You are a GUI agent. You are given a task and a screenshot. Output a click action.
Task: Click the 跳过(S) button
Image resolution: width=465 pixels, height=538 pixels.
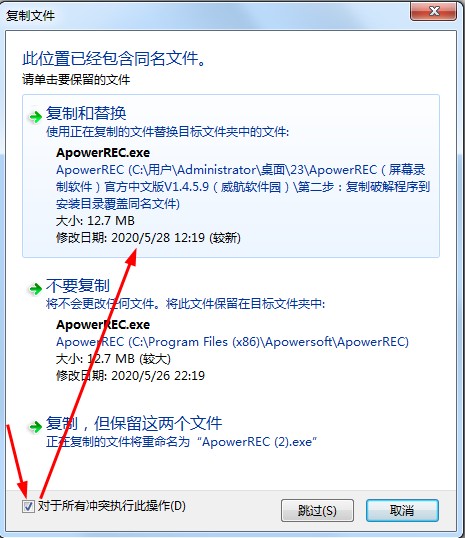[317, 511]
